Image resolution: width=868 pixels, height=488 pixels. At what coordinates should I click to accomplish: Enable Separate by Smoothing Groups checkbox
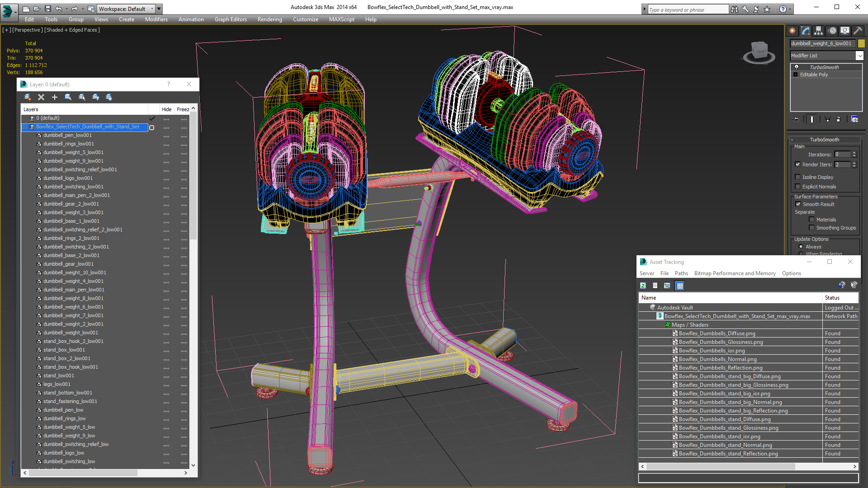coord(811,228)
